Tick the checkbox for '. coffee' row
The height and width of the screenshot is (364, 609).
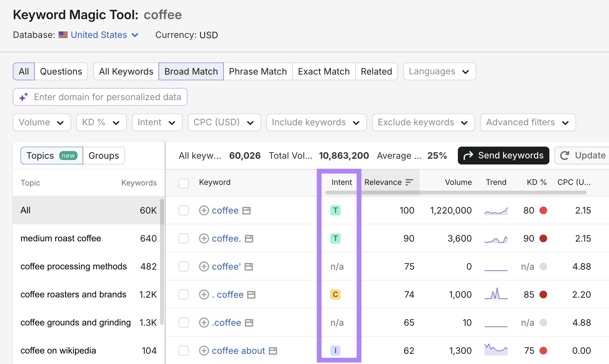[184, 295]
